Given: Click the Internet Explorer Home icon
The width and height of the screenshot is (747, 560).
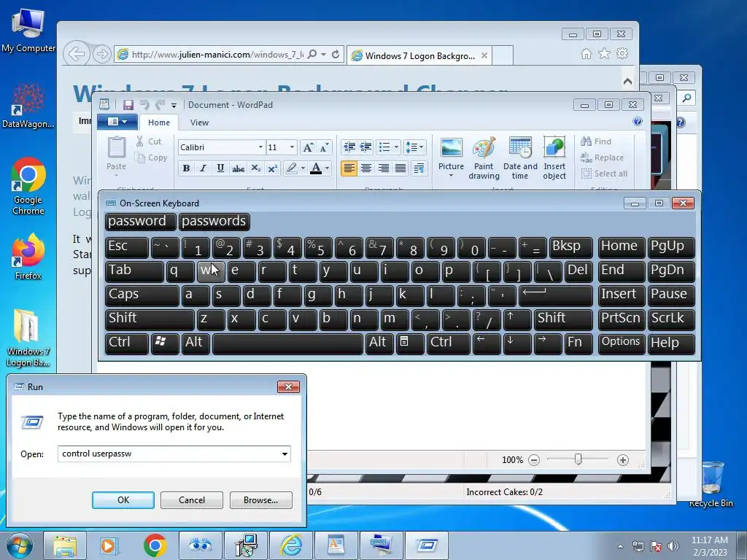Looking at the screenshot, I should 587,54.
